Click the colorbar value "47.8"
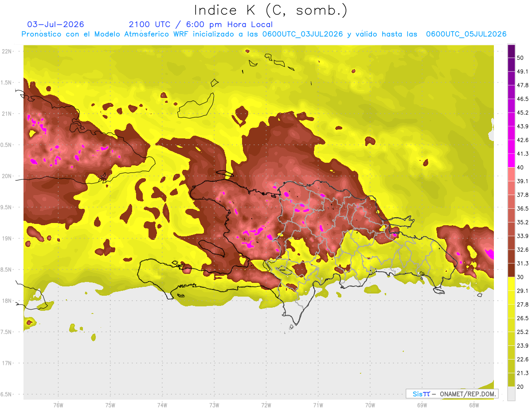The image size is (532, 411). pos(522,85)
